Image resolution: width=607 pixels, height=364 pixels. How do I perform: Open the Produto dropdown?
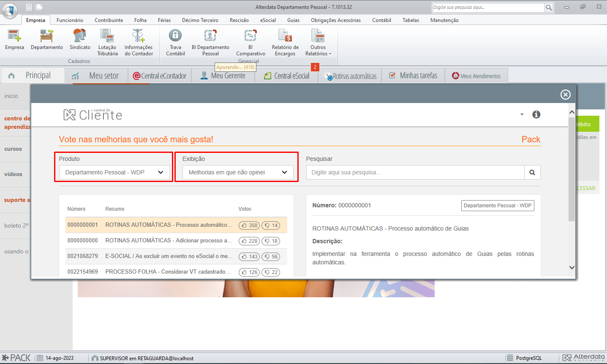114,172
